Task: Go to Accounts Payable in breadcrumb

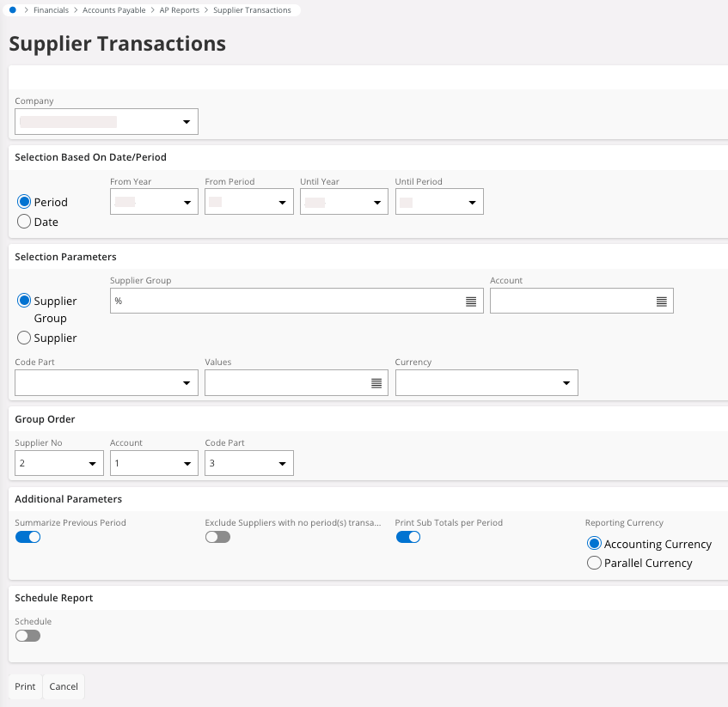Action: coord(113,10)
